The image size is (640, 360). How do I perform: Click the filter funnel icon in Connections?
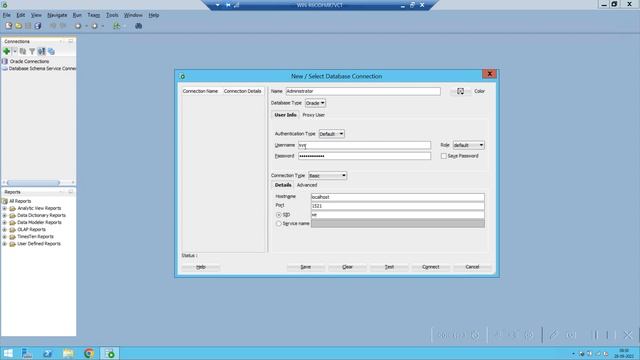click(x=32, y=51)
